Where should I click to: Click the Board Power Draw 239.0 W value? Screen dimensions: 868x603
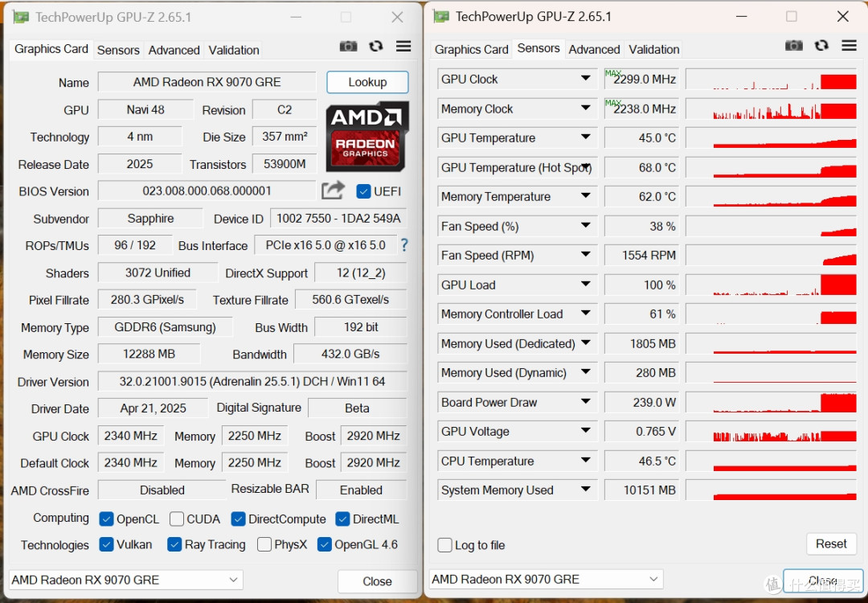click(641, 402)
